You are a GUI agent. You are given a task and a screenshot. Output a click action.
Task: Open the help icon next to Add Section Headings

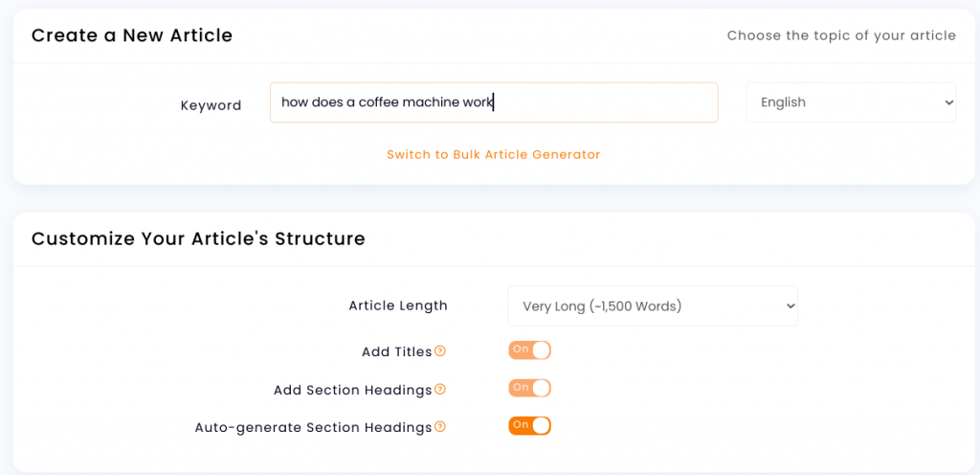pos(440,390)
